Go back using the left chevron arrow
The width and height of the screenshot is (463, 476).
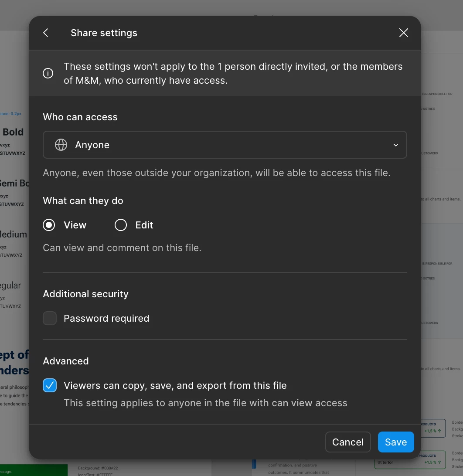[x=46, y=33]
